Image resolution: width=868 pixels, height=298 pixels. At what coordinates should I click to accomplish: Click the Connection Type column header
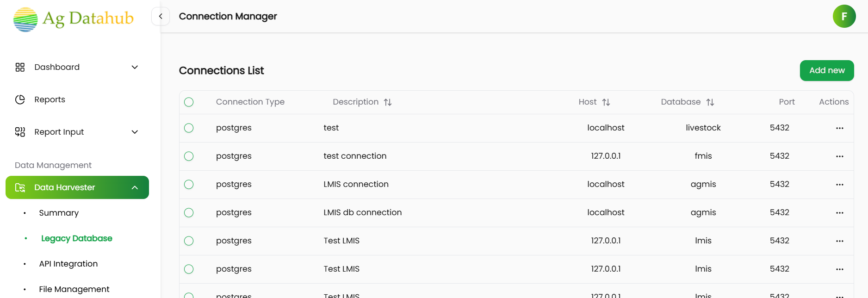[x=250, y=102]
